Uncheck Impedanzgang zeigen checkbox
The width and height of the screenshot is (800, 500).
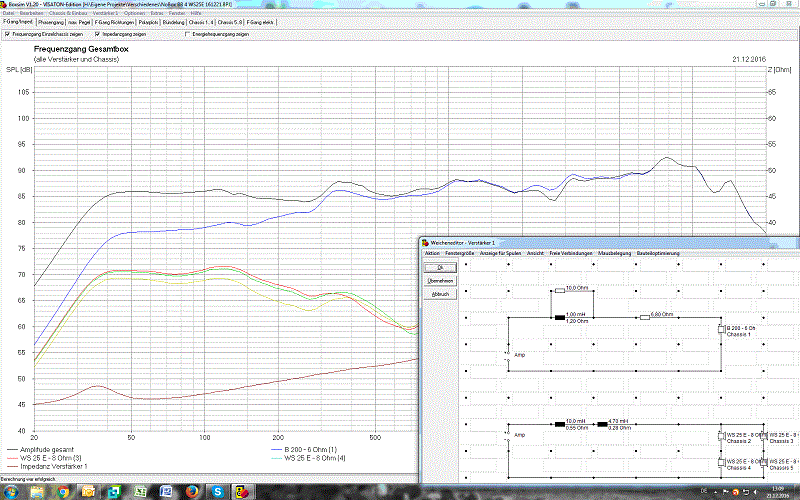tap(97, 33)
